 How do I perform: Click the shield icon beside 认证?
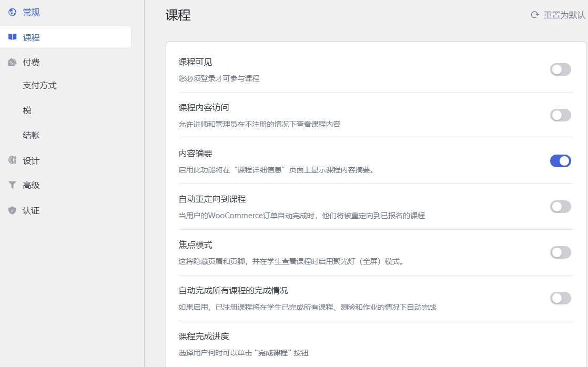tap(13, 210)
